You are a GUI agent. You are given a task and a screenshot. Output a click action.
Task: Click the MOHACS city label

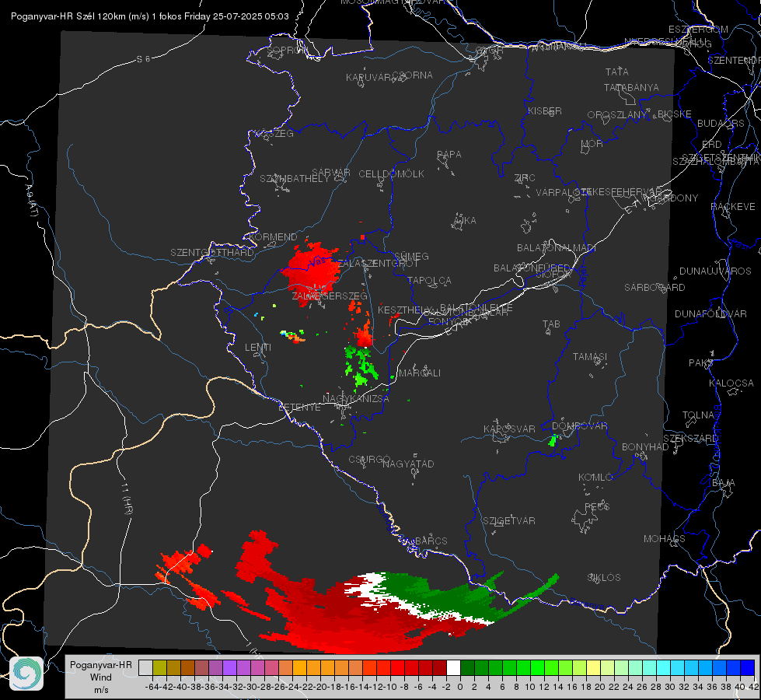665,539
